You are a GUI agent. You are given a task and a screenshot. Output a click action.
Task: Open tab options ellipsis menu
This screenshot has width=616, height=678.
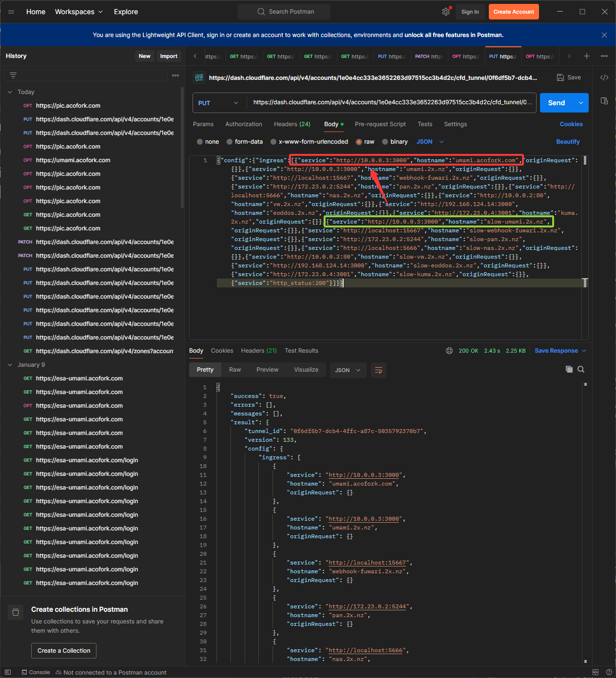pos(604,56)
